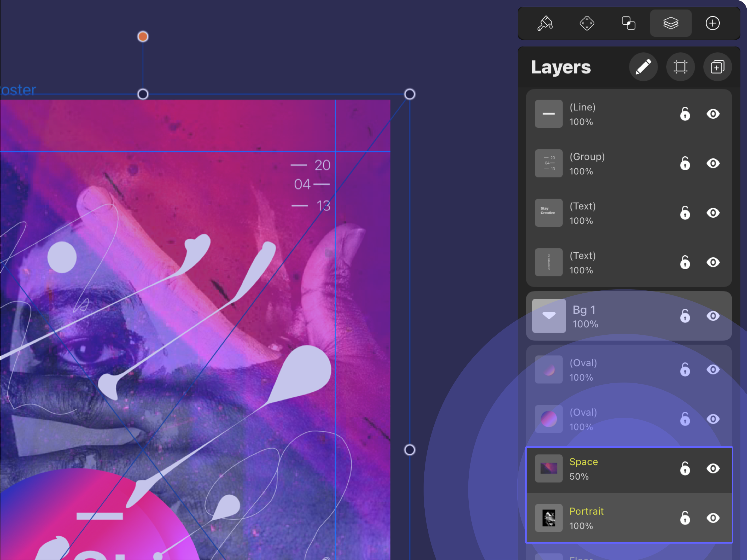Collapse the Bg 1 layer group
This screenshot has height=560, width=747.
(x=549, y=316)
